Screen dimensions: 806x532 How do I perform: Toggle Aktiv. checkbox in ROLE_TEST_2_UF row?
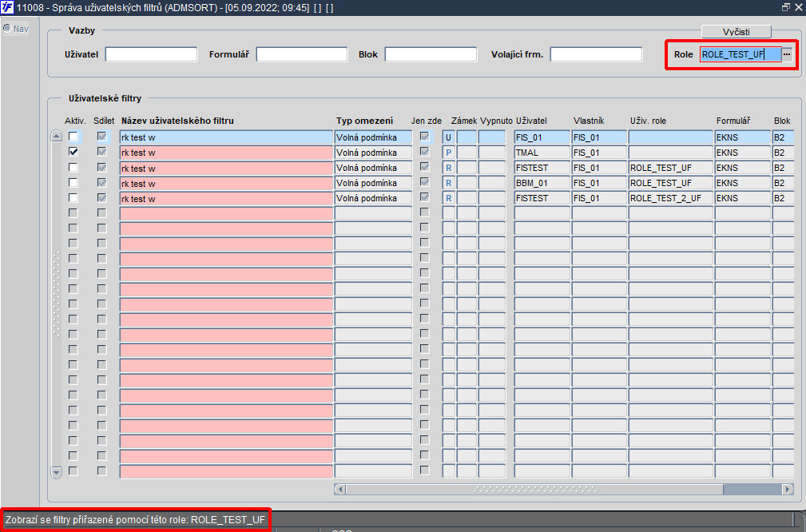click(x=73, y=198)
